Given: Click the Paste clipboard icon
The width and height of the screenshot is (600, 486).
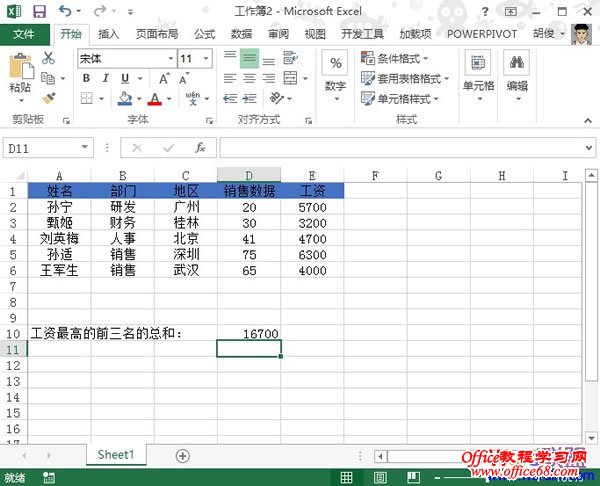Looking at the screenshot, I should 20,73.
